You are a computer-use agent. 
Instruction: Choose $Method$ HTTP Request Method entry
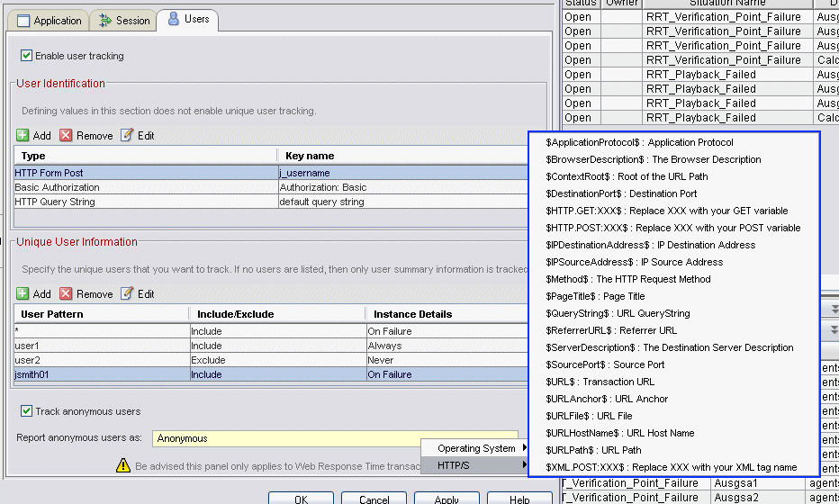(x=674, y=279)
